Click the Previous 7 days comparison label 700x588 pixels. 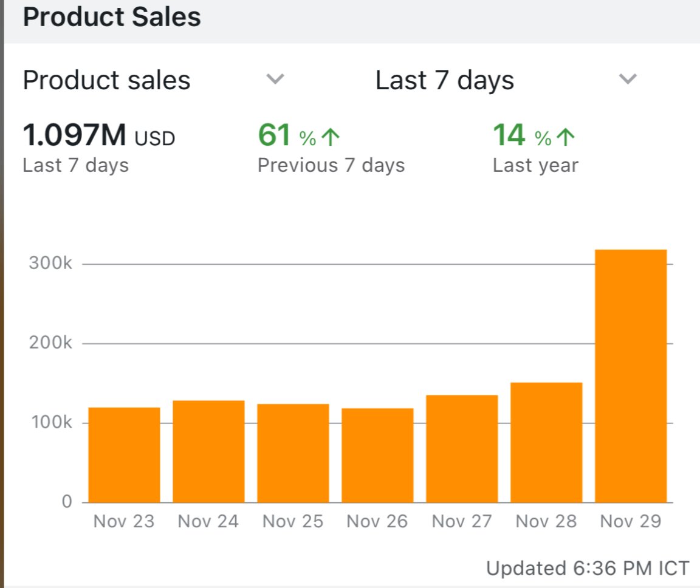coord(331,165)
